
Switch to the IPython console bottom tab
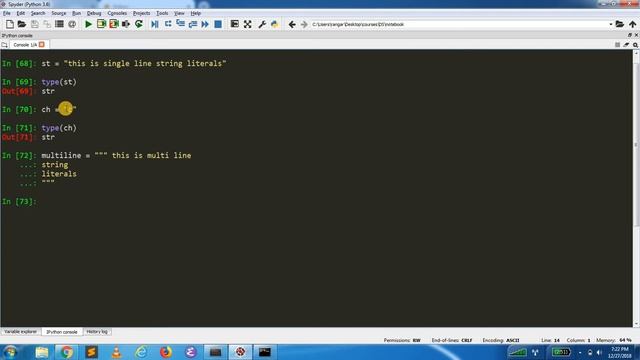(x=62, y=332)
